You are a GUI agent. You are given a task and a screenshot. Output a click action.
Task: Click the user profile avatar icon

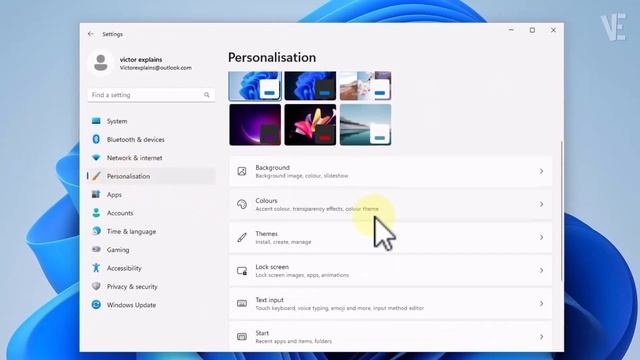click(x=101, y=63)
